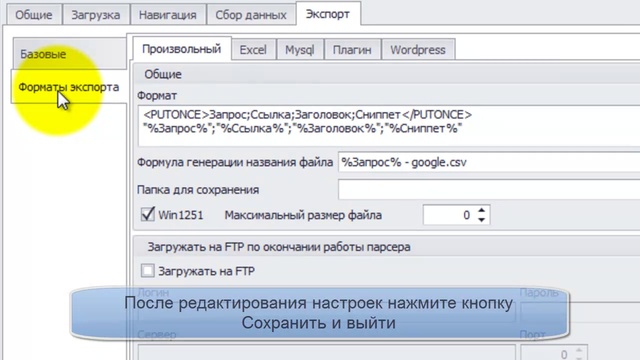Switch to the Загрузка tab
This screenshot has width=640, height=360.
click(96, 15)
